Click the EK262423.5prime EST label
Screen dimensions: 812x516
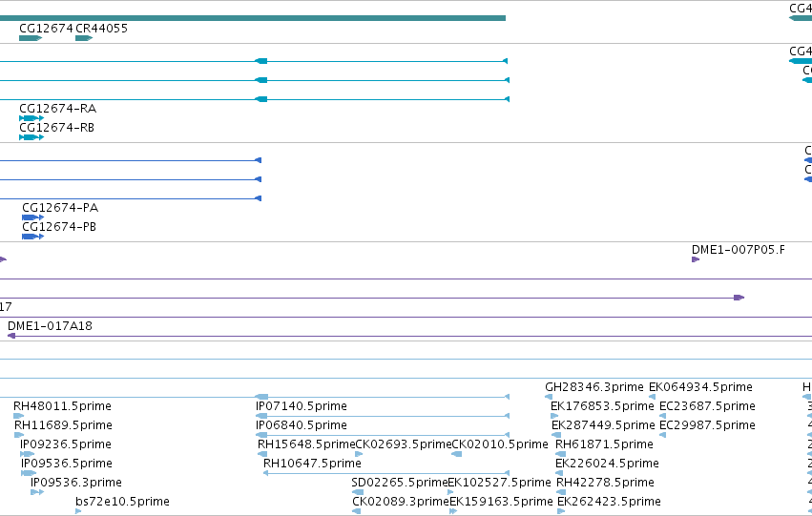pos(609,502)
